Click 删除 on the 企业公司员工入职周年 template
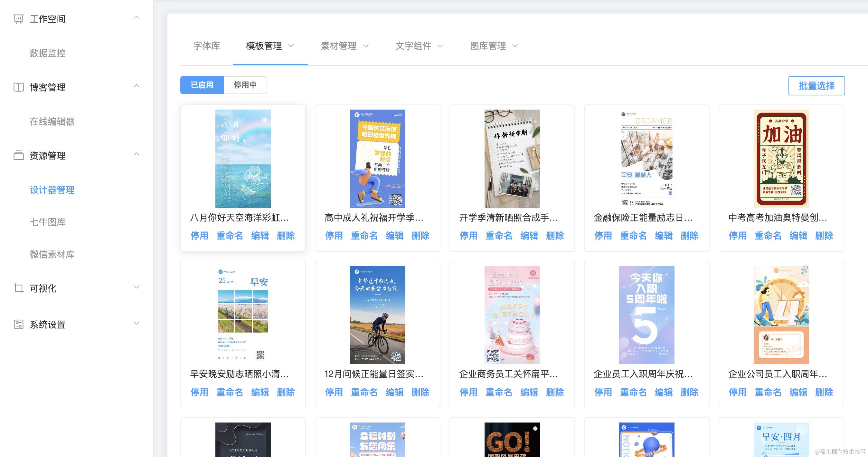The height and width of the screenshot is (457, 868). 824,392
